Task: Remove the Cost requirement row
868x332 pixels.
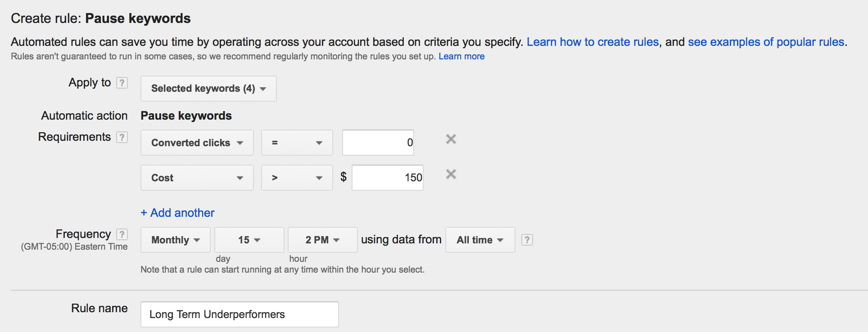Action: [451, 175]
